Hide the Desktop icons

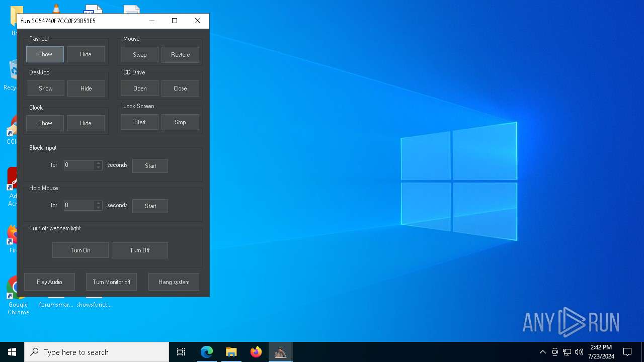tap(86, 88)
